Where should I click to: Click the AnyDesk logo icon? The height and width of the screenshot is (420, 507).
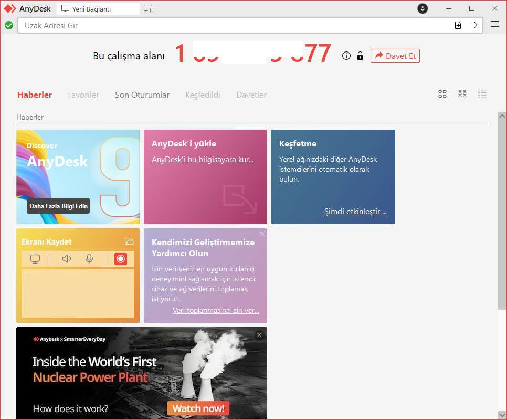(x=9, y=9)
